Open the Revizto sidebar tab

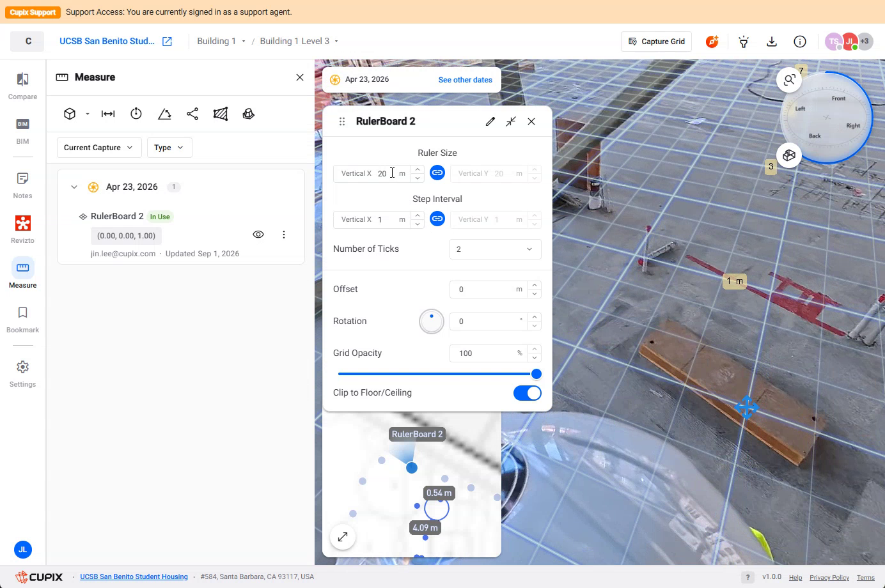coord(23,230)
